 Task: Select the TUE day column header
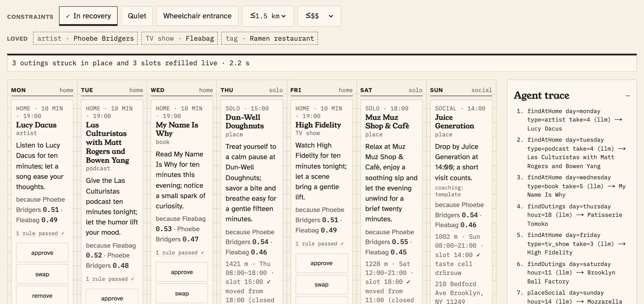pyautogui.click(x=112, y=90)
